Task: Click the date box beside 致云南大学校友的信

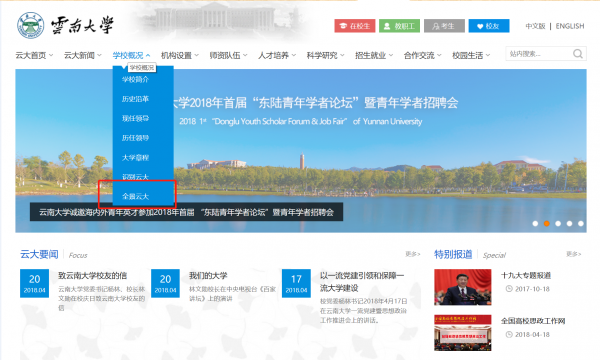Action: [34, 283]
